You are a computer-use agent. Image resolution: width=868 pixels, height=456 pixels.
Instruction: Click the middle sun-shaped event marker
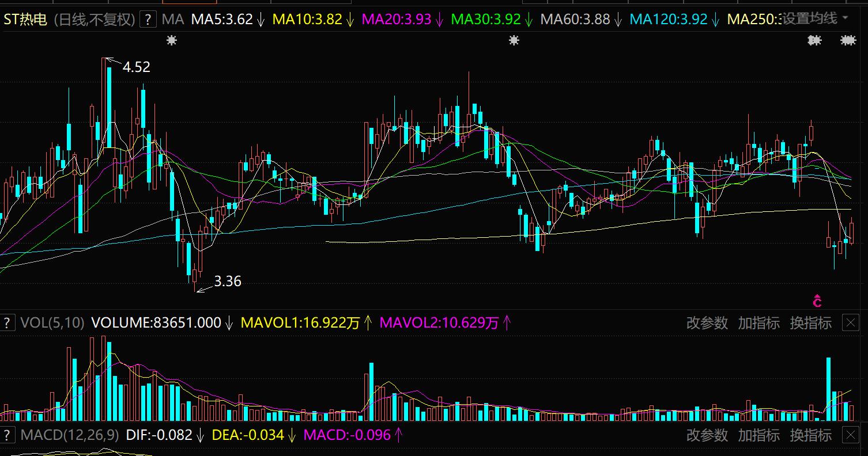tap(514, 40)
